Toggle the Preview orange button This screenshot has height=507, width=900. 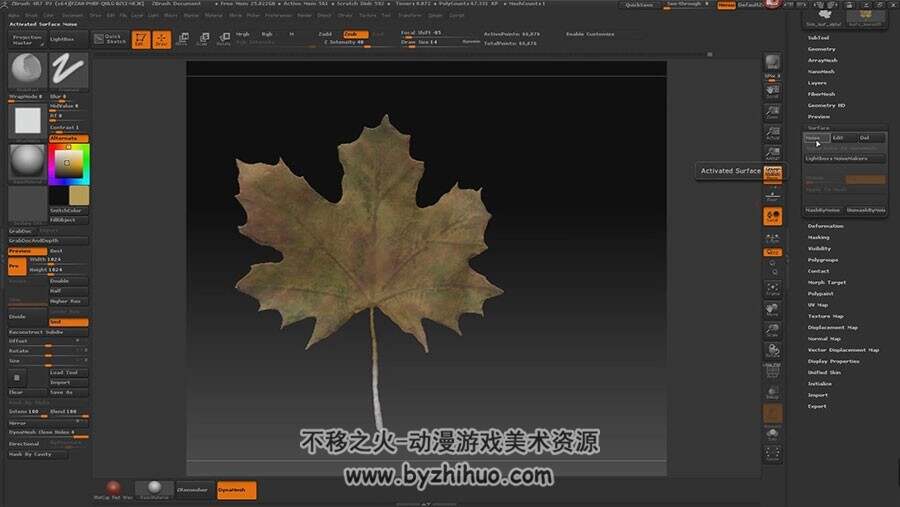pos(28,251)
